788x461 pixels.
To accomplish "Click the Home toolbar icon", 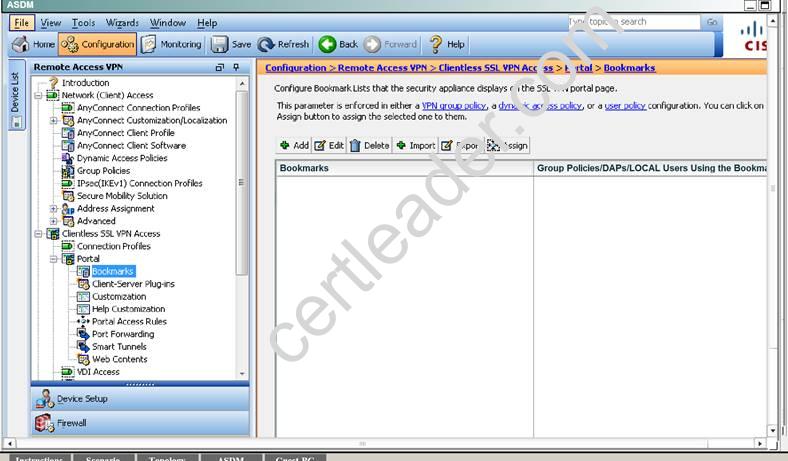I will tap(21, 44).
